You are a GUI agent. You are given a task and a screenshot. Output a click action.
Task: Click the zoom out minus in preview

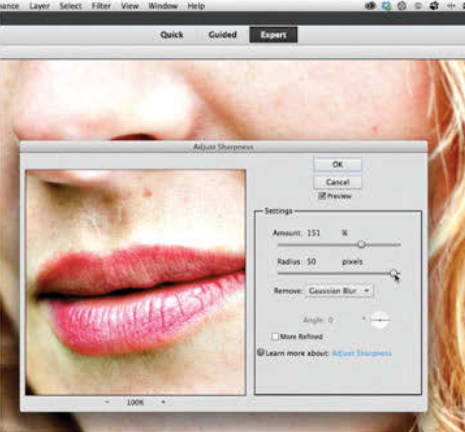click(x=107, y=402)
